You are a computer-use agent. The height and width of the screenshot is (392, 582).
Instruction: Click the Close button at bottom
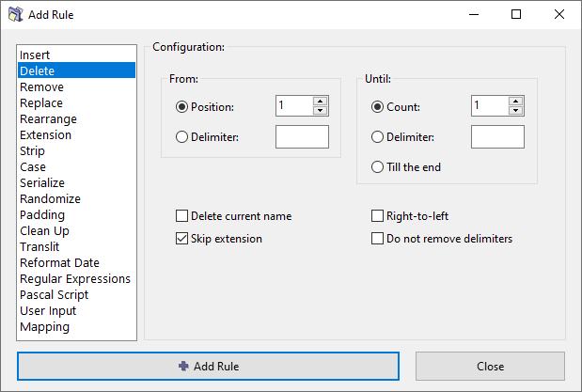click(x=490, y=366)
